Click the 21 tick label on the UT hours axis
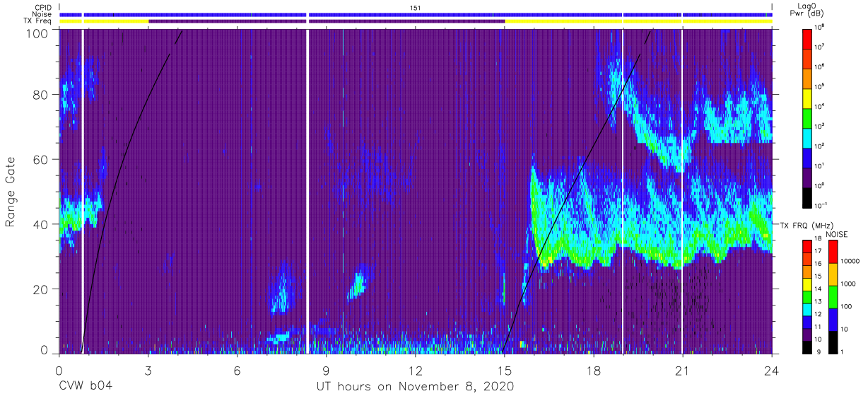Viewport: 868px width, 401px height. 683,370
